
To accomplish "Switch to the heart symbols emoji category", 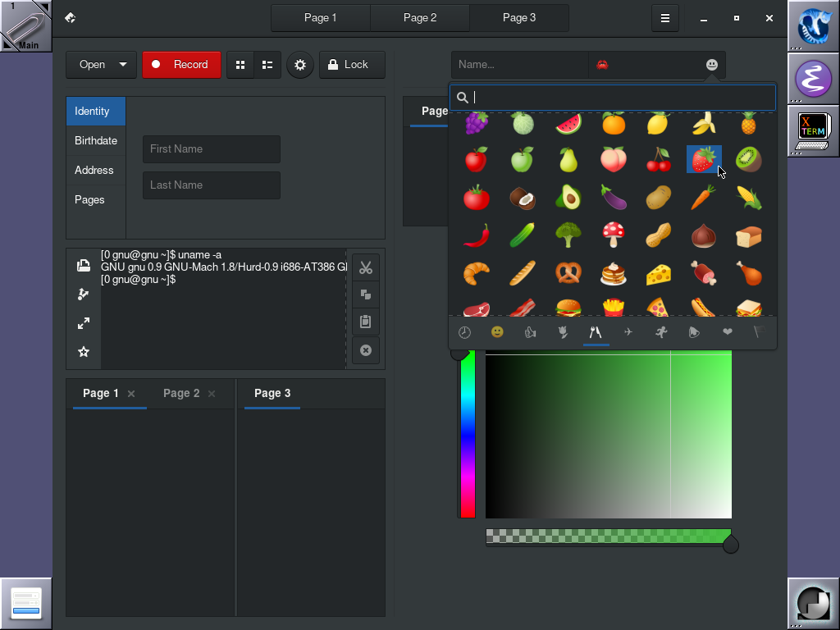I will coord(727,333).
